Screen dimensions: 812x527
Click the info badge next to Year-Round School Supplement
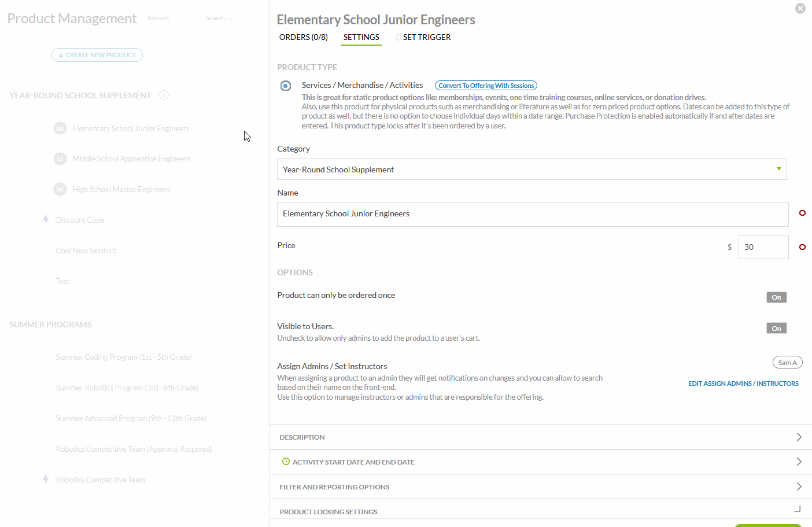point(164,95)
